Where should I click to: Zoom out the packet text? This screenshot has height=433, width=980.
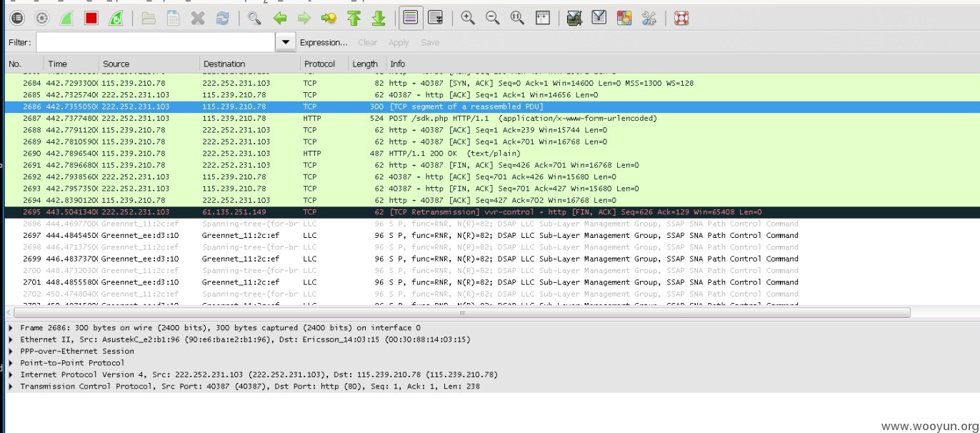coord(493,18)
